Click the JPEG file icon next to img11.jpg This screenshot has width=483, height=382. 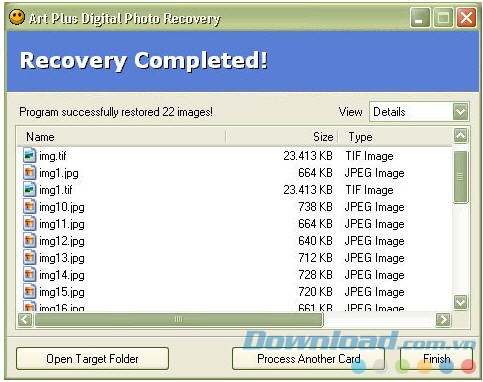[29, 224]
